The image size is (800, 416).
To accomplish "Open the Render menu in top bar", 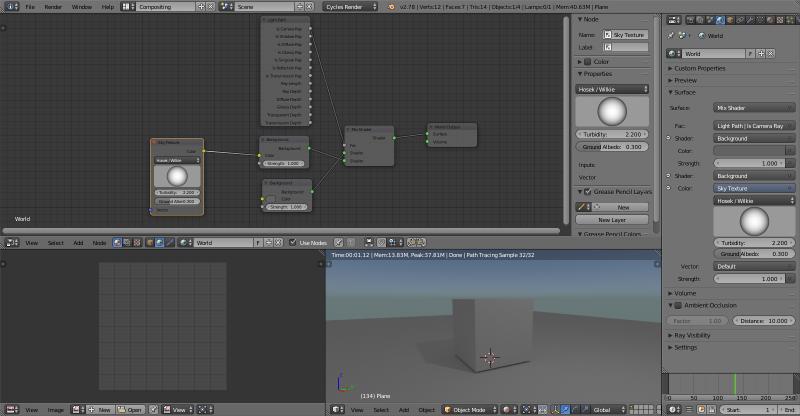I will coord(53,6).
